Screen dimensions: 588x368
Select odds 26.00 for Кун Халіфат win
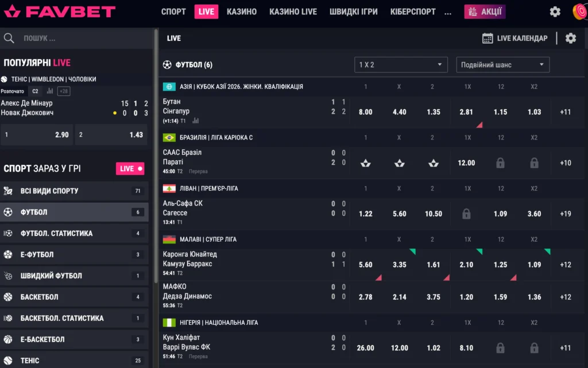(x=366, y=348)
